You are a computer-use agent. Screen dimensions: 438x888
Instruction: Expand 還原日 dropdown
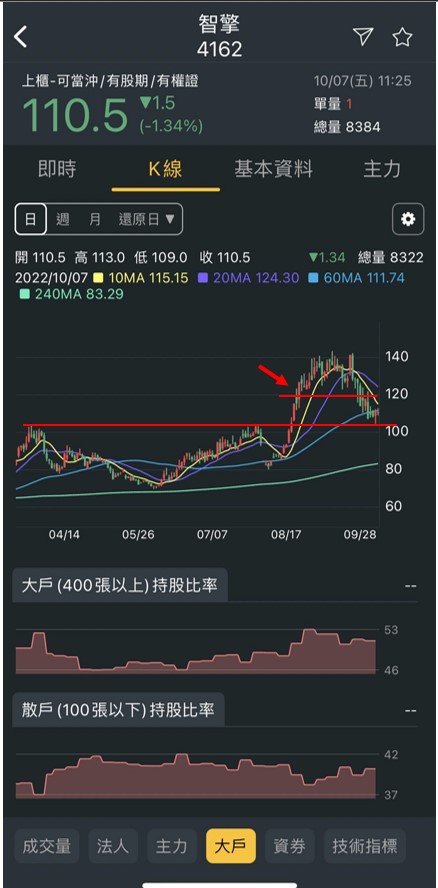click(147, 219)
